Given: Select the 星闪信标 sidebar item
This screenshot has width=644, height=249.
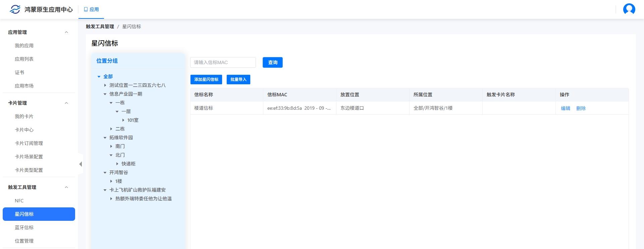Looking at the screenshot, I should (x=39, y=214).
